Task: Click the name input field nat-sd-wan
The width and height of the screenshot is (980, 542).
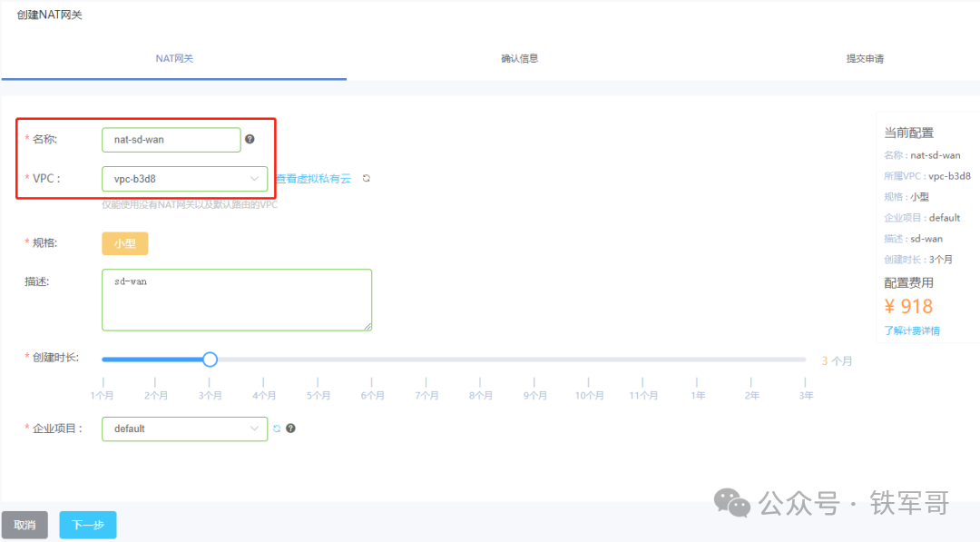Action: 171,140
